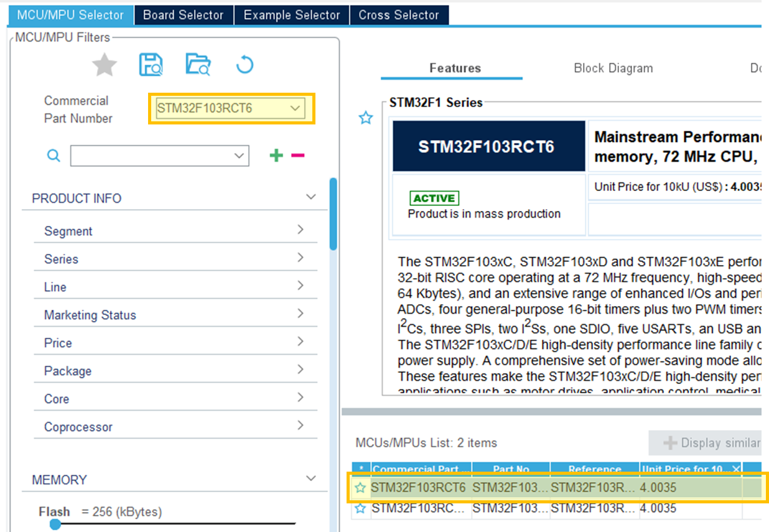Star the STM32F1 Series feature panel
The width and height of the screenshot is (769, 532).
point(366,118)
